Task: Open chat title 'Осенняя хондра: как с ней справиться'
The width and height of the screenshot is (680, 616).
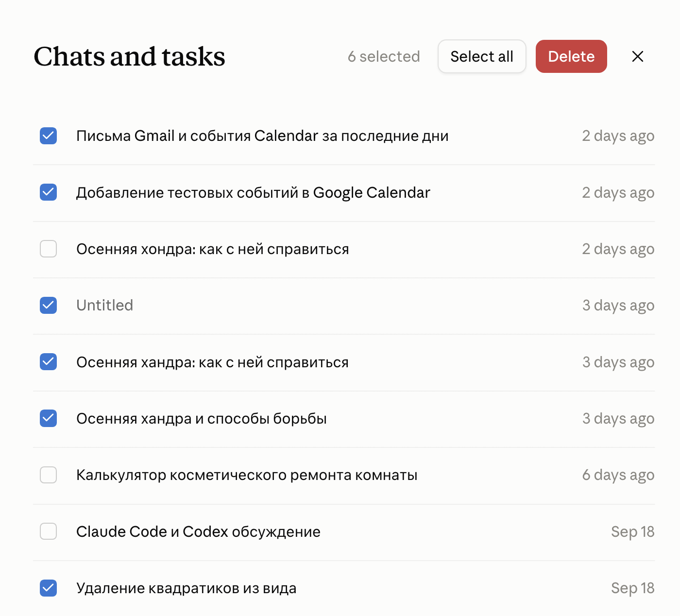Action: tap(213, 249)
